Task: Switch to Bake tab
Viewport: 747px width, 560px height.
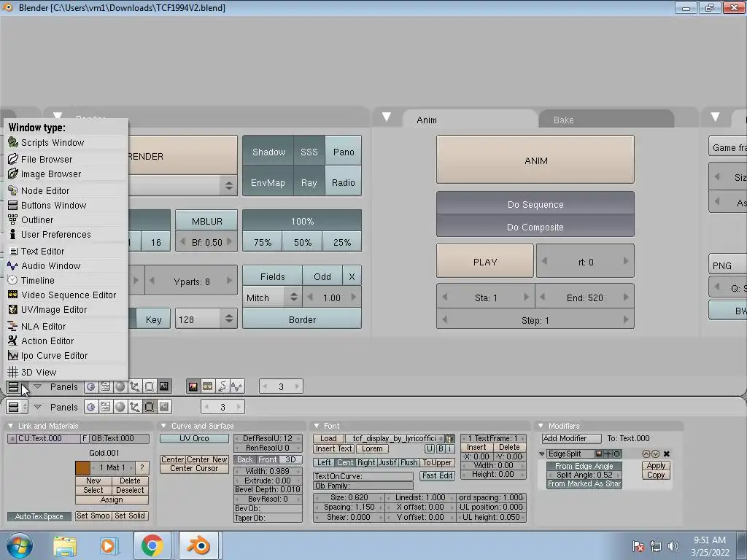Action: coord(606,120)
